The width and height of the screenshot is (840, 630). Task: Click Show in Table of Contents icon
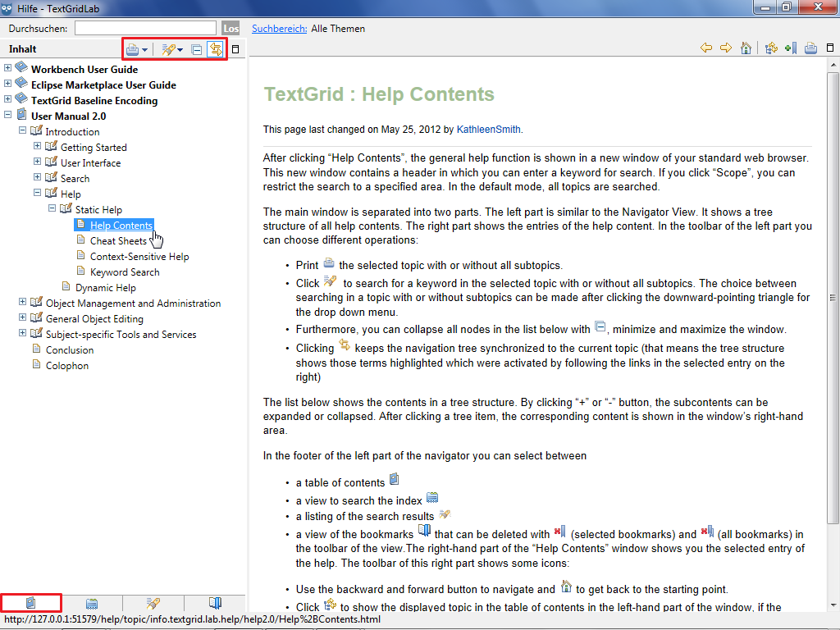pos(770,48)
